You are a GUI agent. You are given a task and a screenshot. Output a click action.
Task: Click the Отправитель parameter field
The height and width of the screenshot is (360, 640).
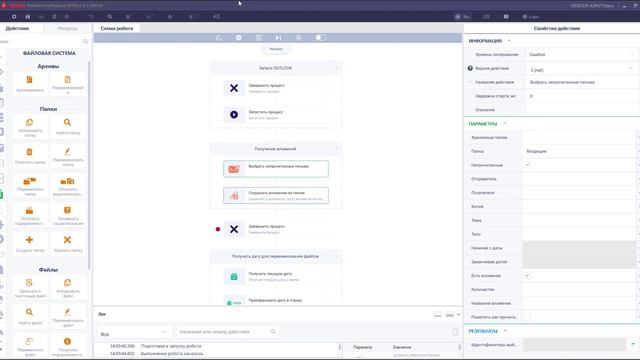coord(580,179)
